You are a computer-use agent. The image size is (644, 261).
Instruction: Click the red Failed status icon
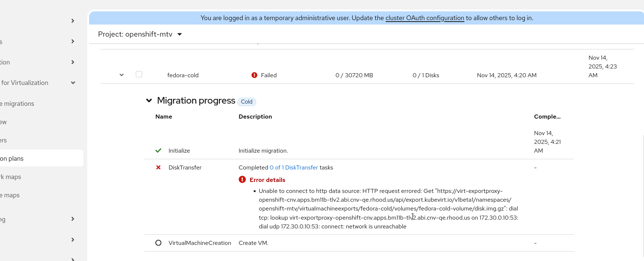[254, 75]
